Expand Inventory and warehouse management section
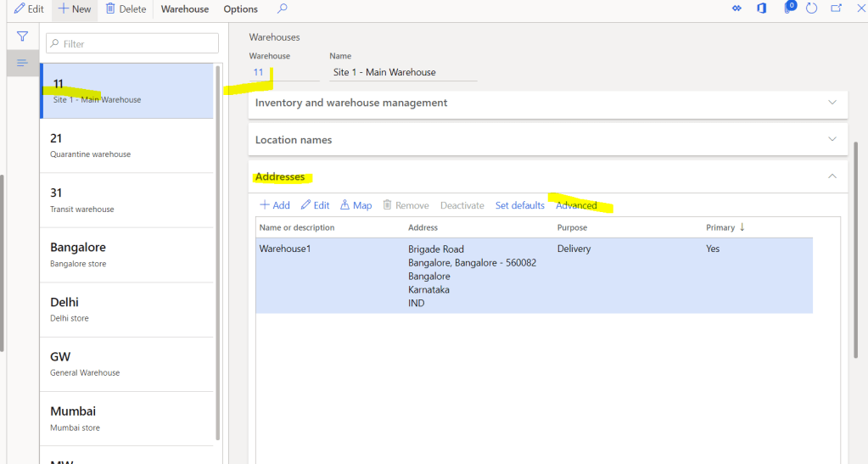This screenshot has width=868, height=464. 832,103
